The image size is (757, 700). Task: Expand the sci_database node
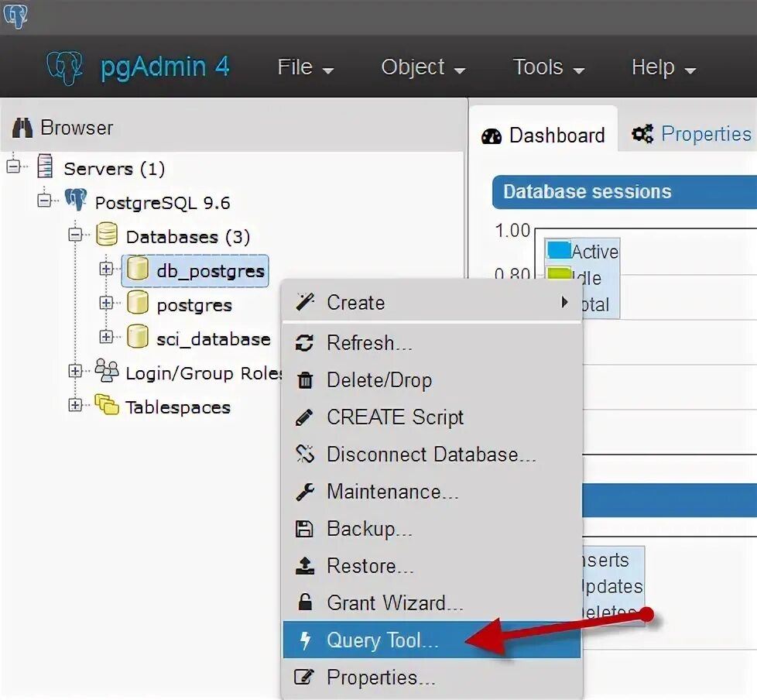pos(106,337)
